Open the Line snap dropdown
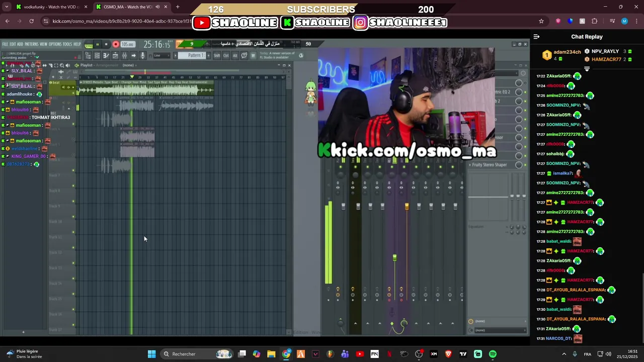This screenshot has height=362, width=644. [163, 55]
